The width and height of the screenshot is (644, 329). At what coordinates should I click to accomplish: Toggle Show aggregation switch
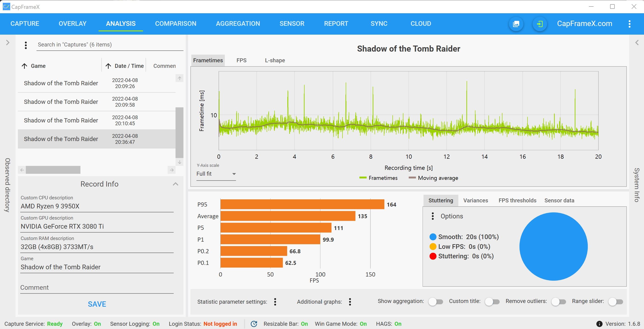coord(435,302)
